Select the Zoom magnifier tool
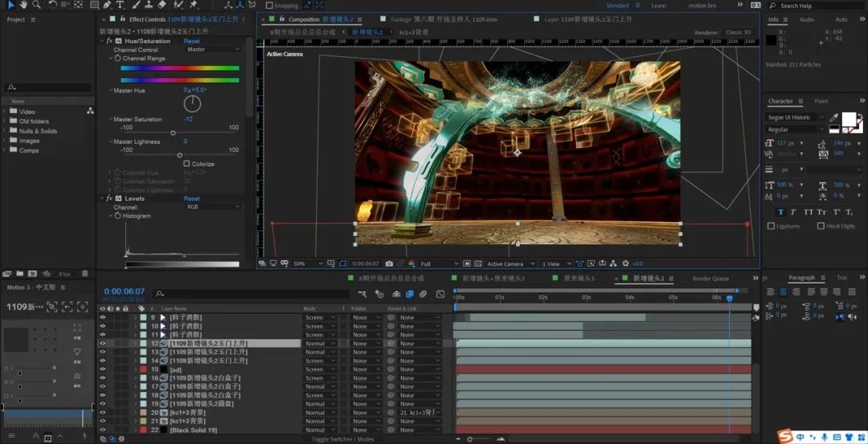868x444 pixels. (x=37, y=5)
